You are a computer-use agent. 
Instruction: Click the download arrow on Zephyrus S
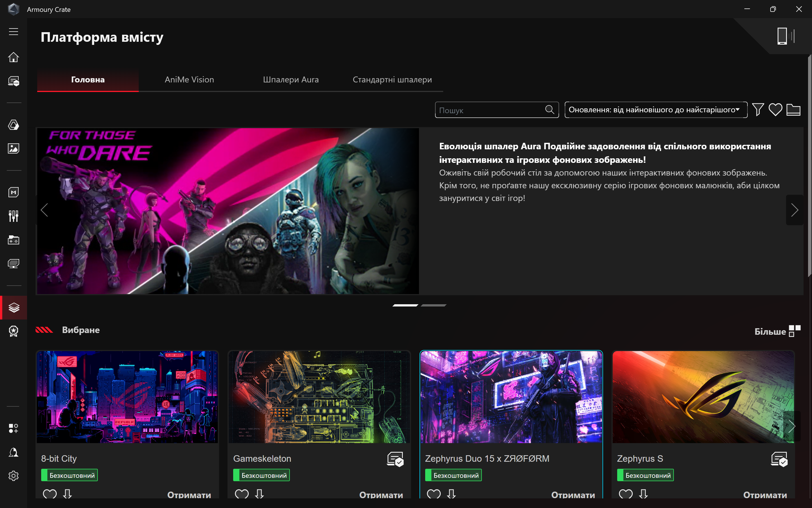click(643, 494)
